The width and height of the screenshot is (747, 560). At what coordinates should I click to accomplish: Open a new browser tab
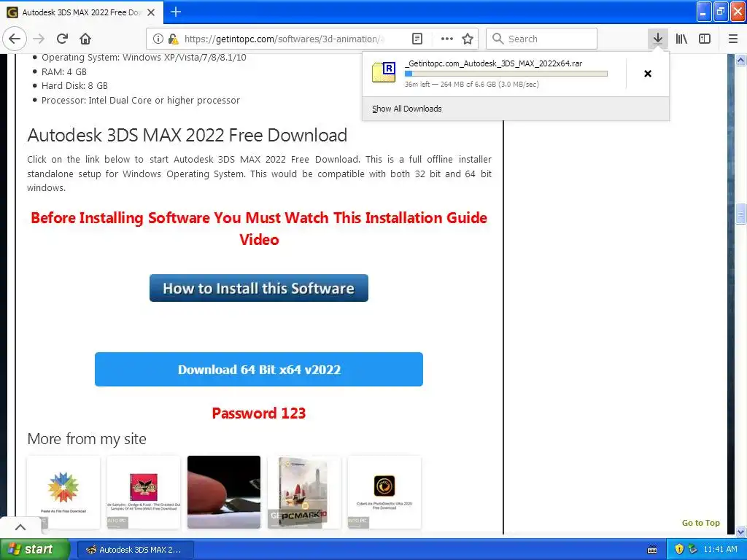[176, 12]
